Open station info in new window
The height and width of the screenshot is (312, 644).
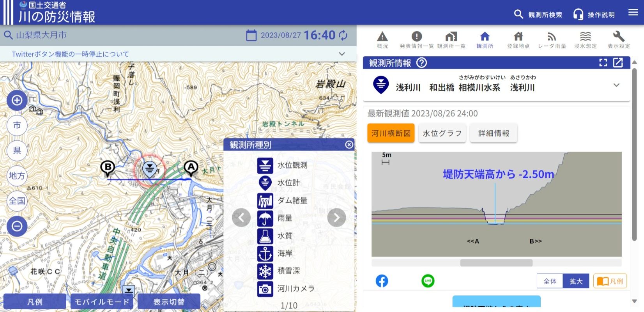[618, 63]
